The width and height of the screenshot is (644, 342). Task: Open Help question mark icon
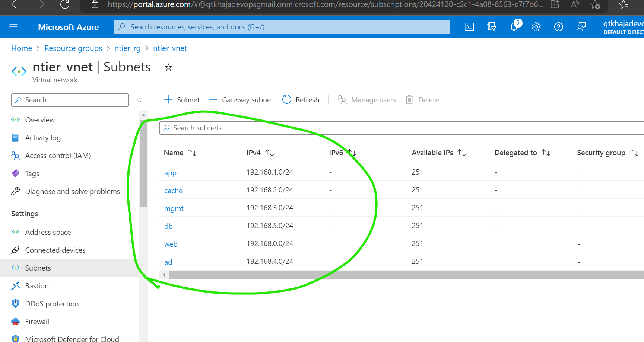(x=559, y=27)
